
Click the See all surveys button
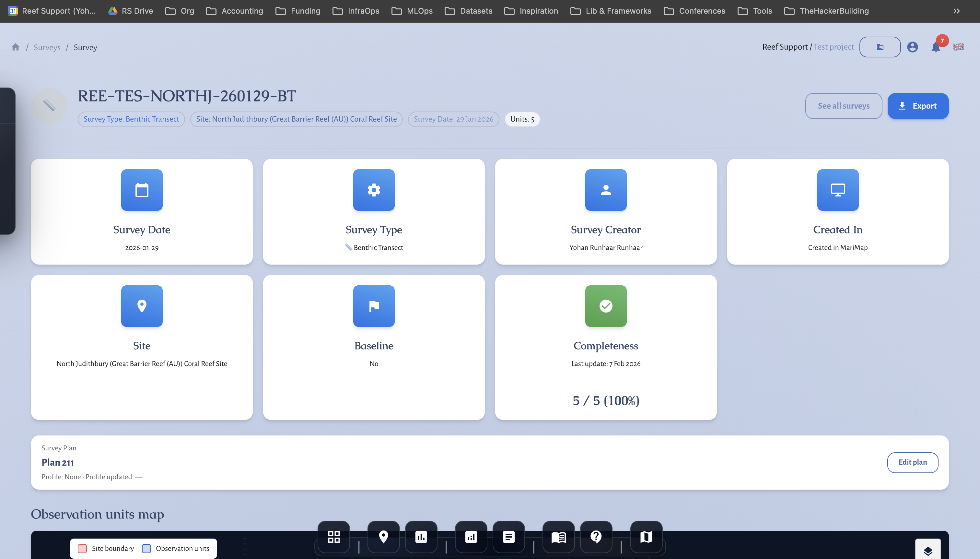(x=843, y=106)
